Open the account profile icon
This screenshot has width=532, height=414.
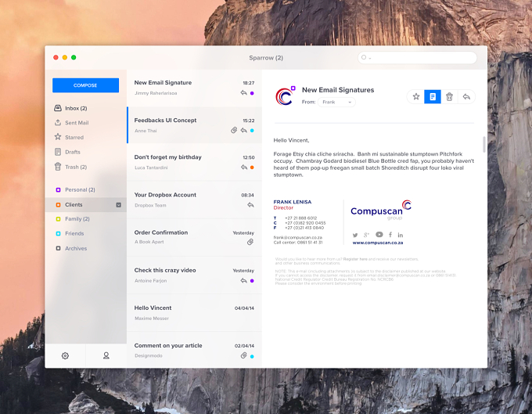pyautogui.click(x=106, y=355)
